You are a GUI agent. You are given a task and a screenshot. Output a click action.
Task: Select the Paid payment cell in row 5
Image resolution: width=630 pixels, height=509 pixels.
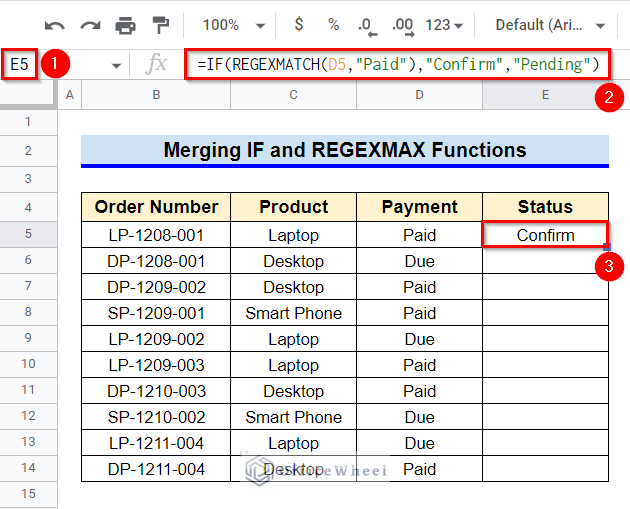(x=419, y=235)
